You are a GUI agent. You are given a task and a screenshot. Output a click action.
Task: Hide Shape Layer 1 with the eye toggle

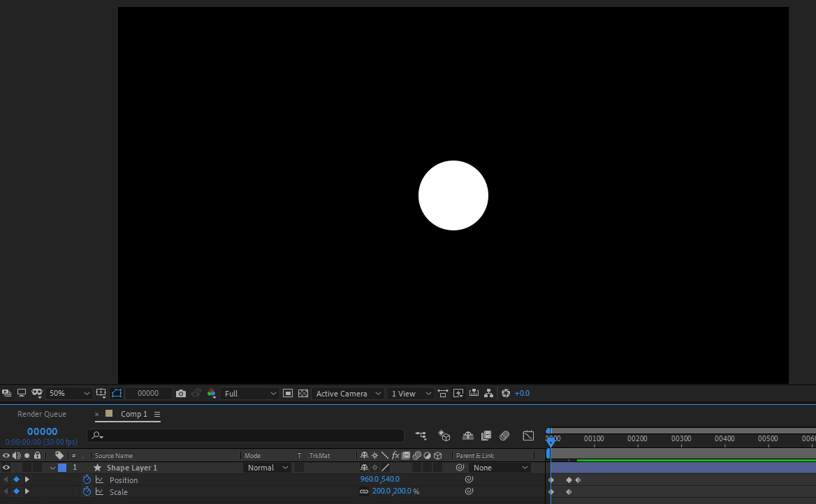pos(6,468)
